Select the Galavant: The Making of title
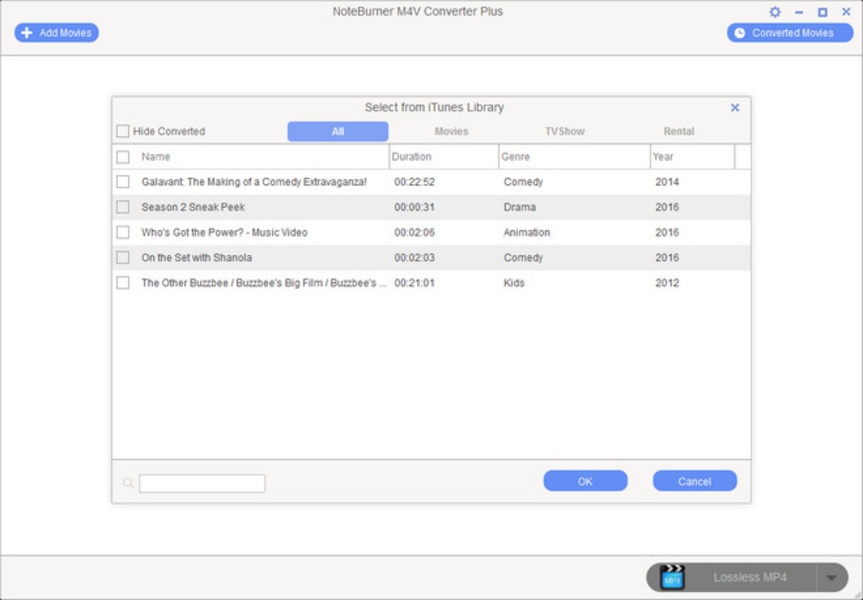The image size is (863, 600). point(254,182)
